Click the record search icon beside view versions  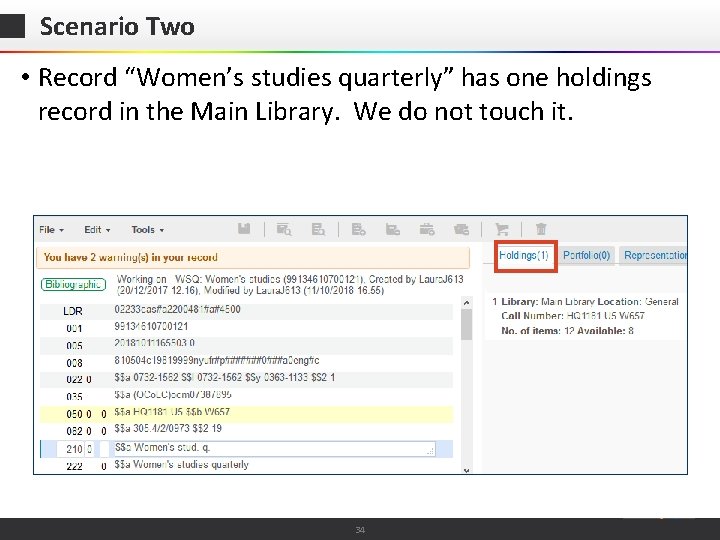[318, 229]
